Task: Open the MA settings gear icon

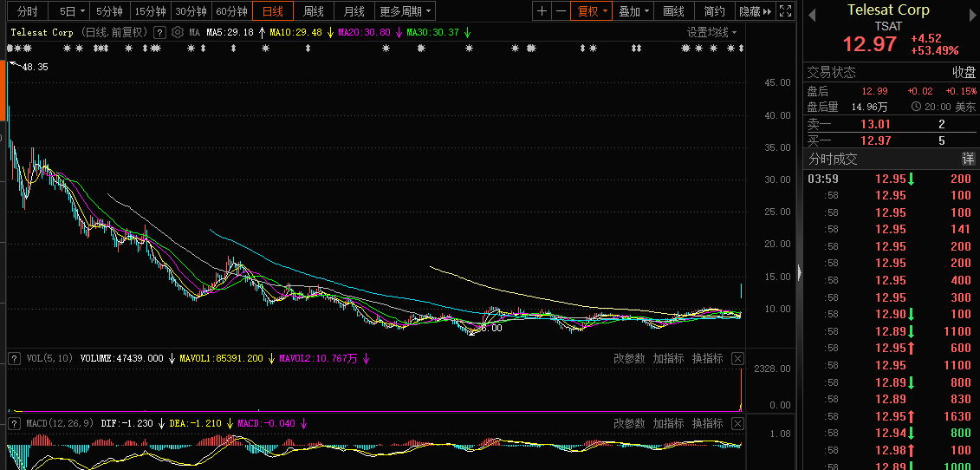Action: 178,33
